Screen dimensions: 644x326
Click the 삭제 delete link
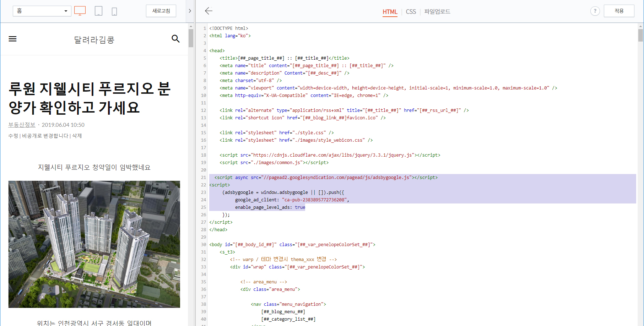tap(77, 136)
